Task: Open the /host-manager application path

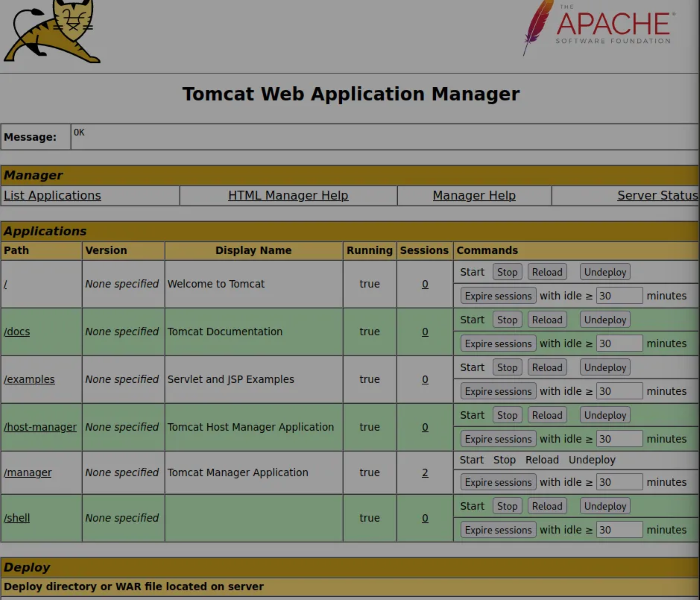Action: [40, 427]
